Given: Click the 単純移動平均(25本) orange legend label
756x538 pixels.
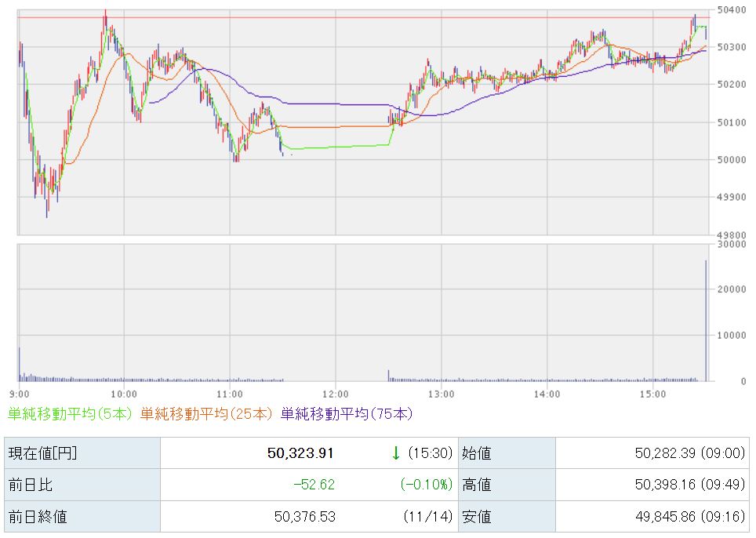Looking at the screenshot, I should click(206, 413).
